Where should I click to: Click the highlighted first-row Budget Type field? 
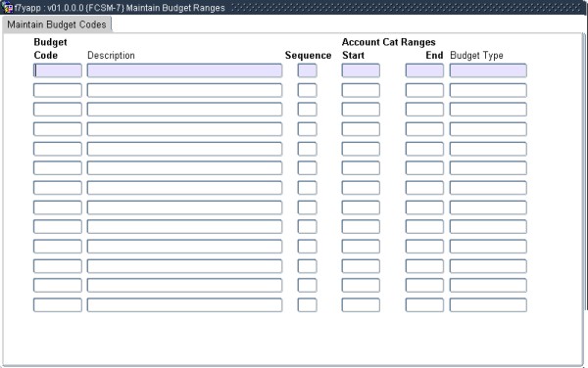click(x=488, y=70)
